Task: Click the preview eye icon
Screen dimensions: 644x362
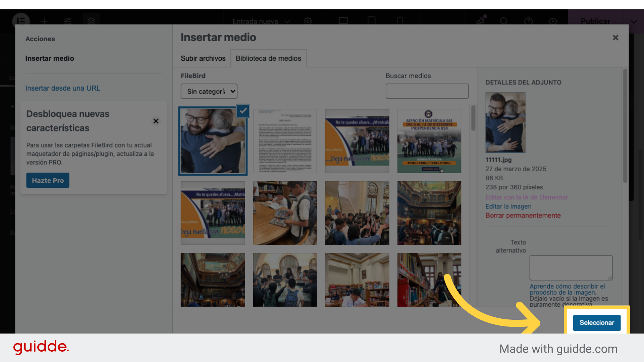Action: (552, 21)
